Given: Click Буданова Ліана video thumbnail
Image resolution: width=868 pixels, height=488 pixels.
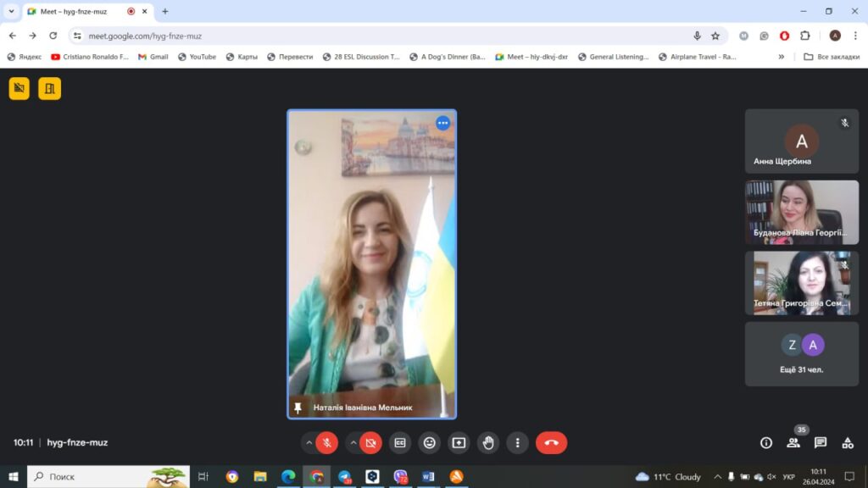Looking at the screenshot, I should [x=801, y=212].
